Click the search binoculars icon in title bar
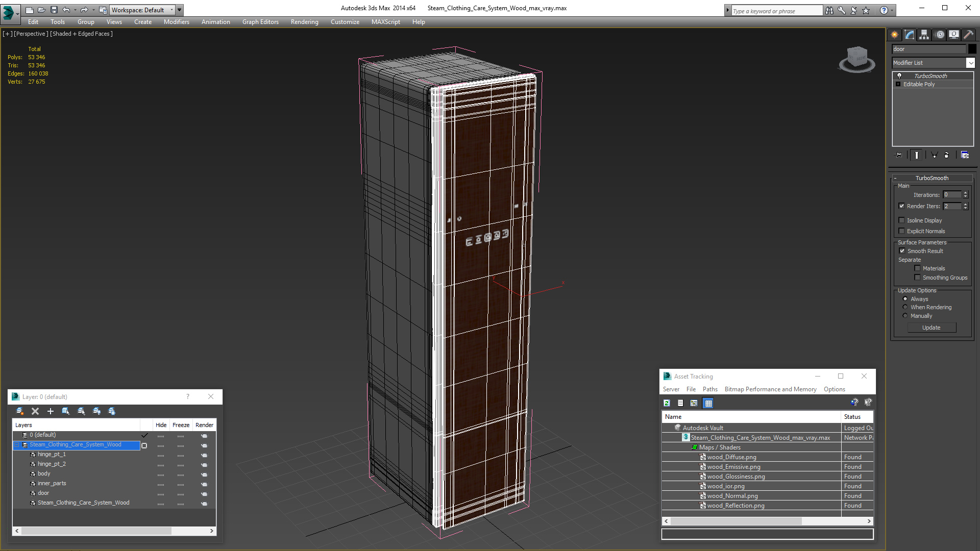The height and width of the screenshot is (551, 980). (x=829, y=10)
